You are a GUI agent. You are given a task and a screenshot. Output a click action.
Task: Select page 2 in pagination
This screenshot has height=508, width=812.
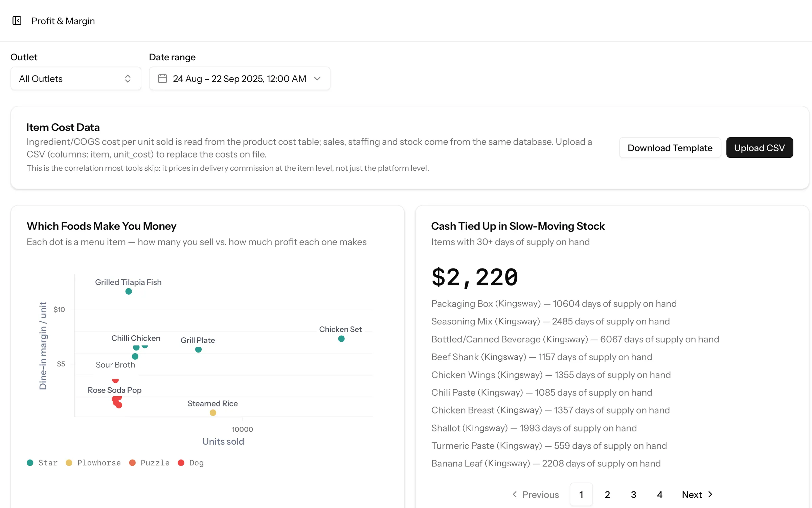pos(607,494)
